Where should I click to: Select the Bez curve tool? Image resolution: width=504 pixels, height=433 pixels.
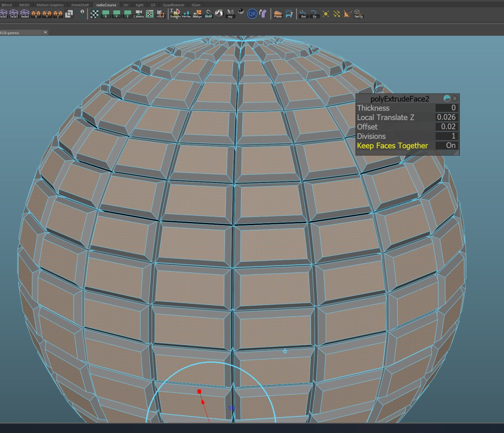pyautogui.click(x=303, y=14)
